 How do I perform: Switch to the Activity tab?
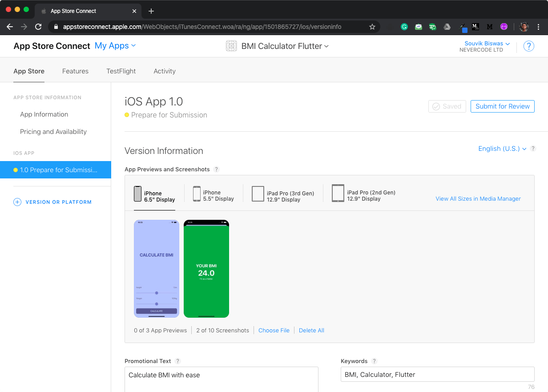[x=165, y=71]
